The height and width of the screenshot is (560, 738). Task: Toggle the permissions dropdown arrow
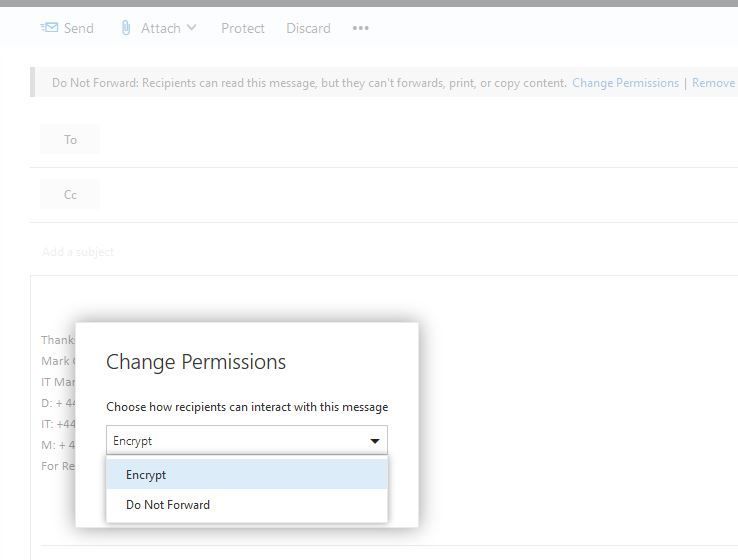click(375, 441)
